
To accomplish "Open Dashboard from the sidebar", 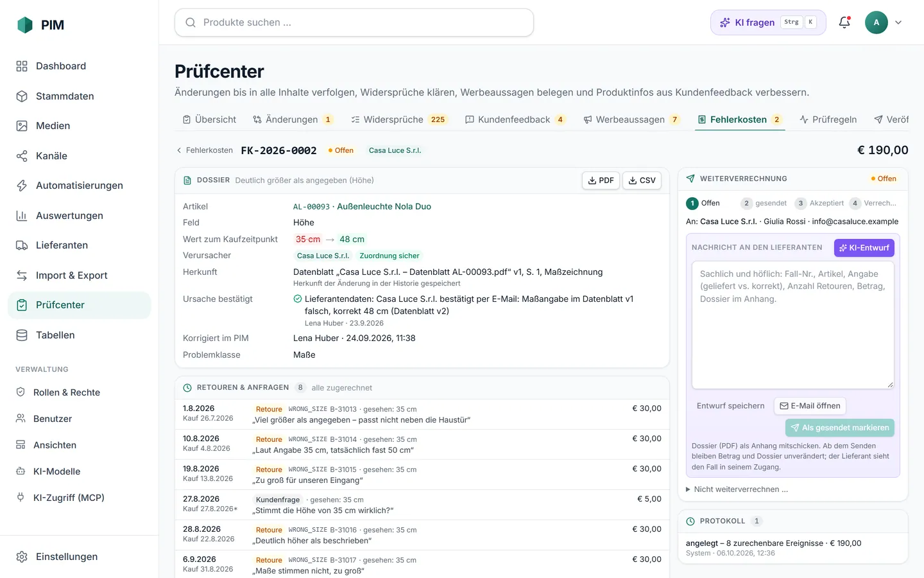I will (x=80, y=66).
